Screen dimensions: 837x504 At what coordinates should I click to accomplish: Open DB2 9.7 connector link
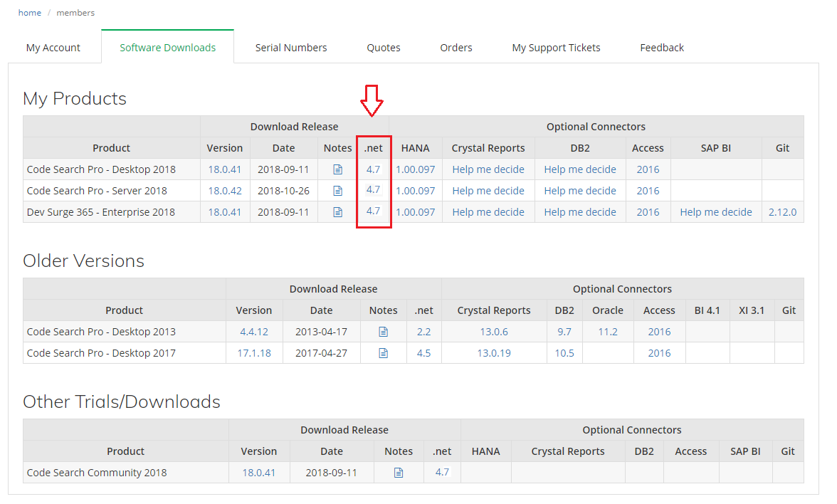coord(564,332)
